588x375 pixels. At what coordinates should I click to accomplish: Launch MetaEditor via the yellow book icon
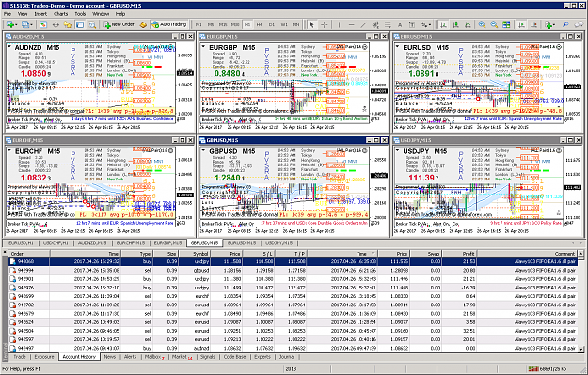(x=143, y=24)
